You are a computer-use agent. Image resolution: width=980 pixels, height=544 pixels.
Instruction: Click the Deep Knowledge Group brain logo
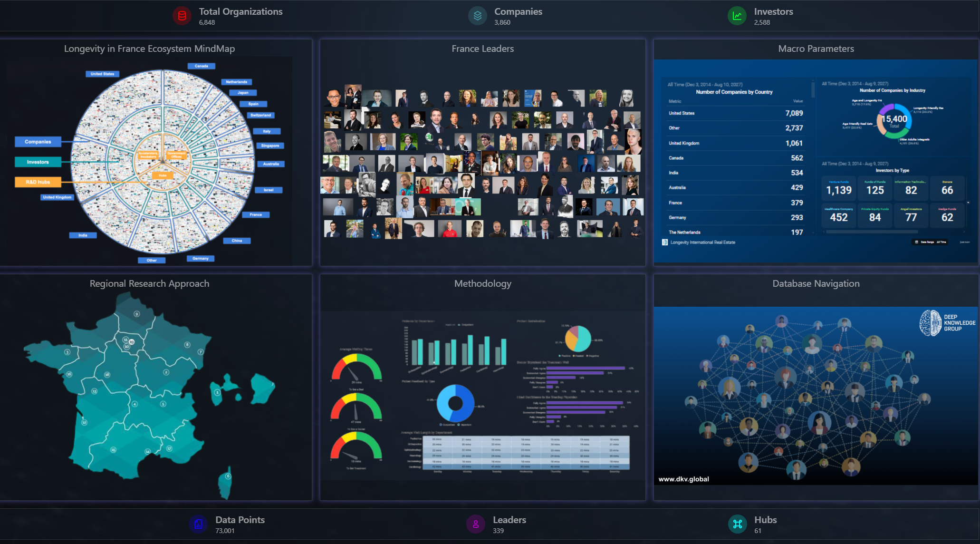tap(930, 323)
